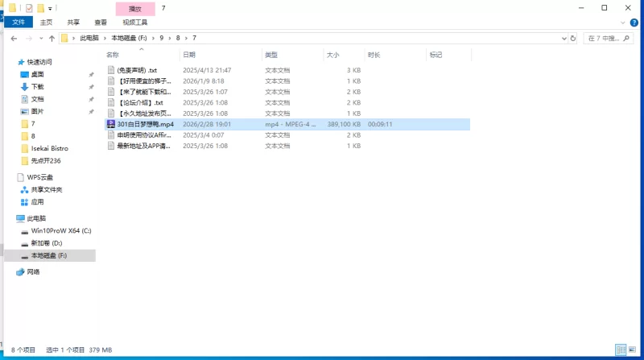
Task: Click the properties icon in quick access toolbar
Action: pos(29,8)
